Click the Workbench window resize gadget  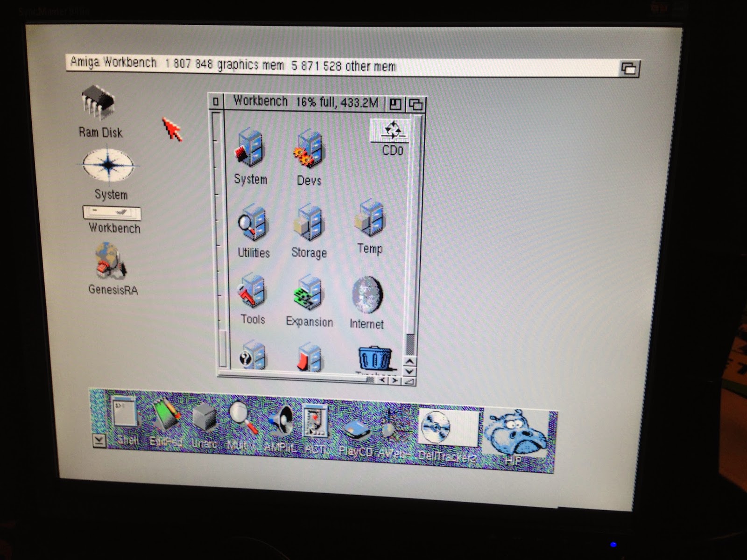[x=409, y=382]
